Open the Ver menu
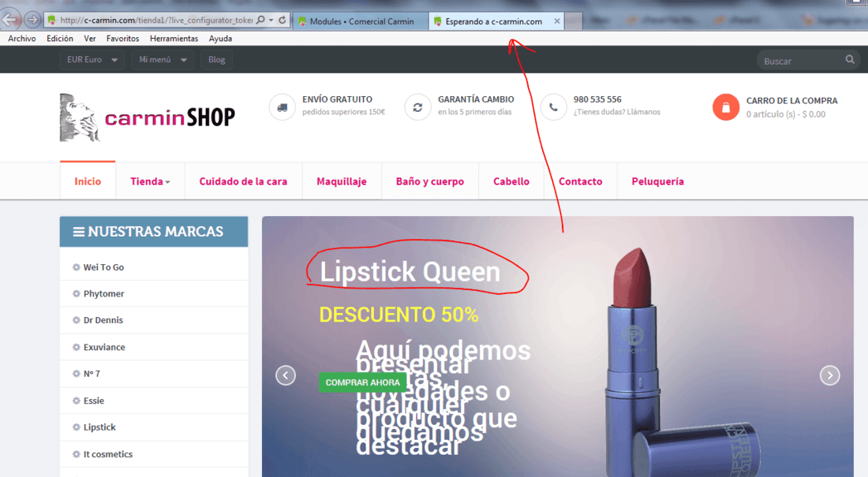 (90, 38)
